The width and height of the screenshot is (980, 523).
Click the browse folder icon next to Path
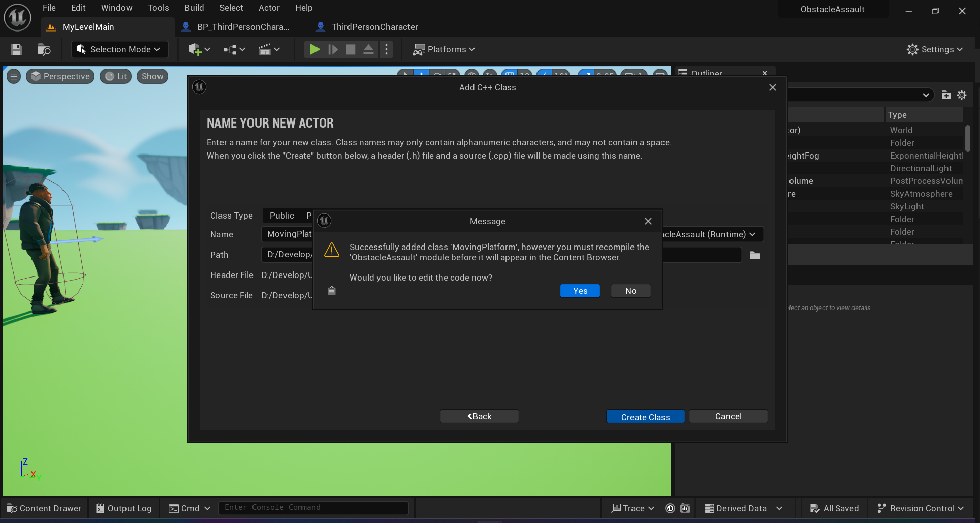click(755, 255)
